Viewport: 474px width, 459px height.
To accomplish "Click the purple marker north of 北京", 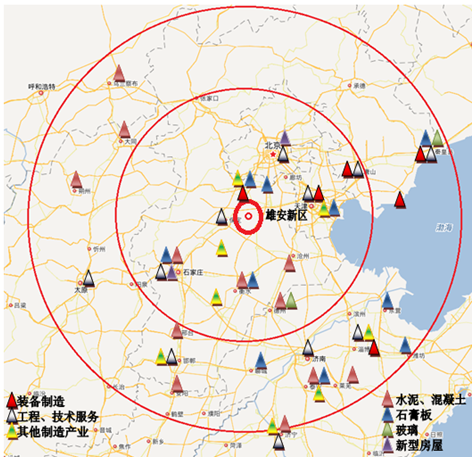I will pos(284,138).
